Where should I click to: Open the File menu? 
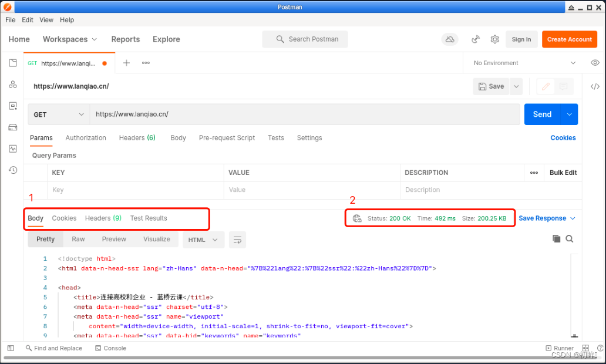(x=11, y=20)
